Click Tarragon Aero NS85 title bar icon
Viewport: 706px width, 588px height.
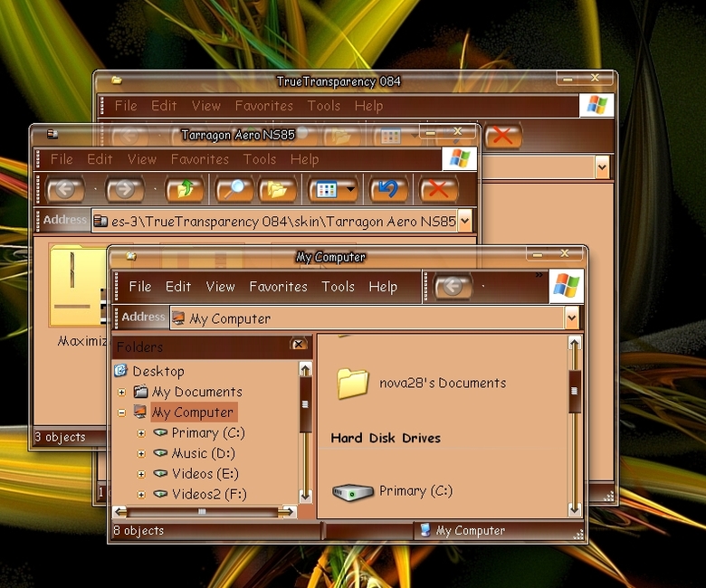(52, 134)
